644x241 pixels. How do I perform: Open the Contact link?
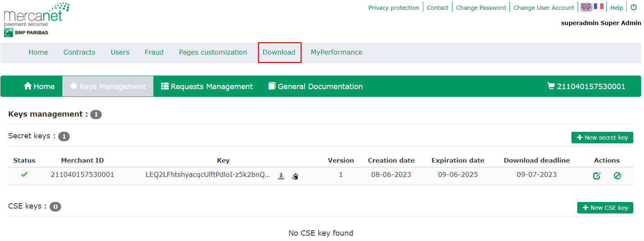click(438, 8)
